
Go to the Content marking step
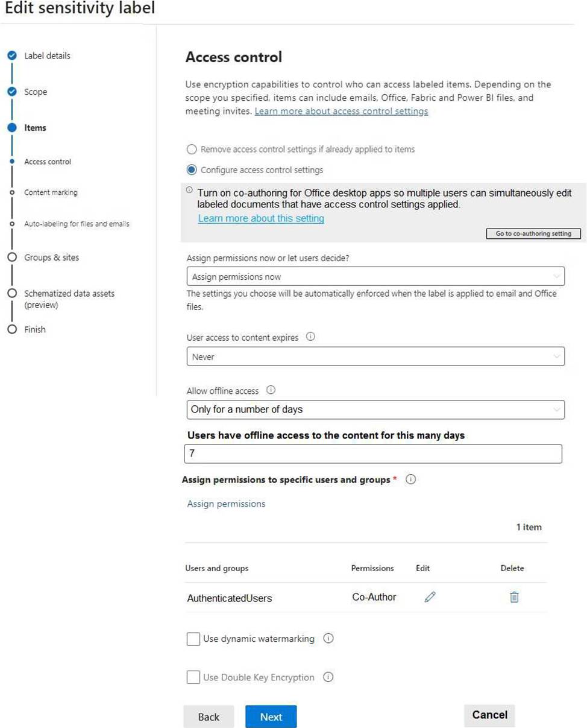coord(51,192)
